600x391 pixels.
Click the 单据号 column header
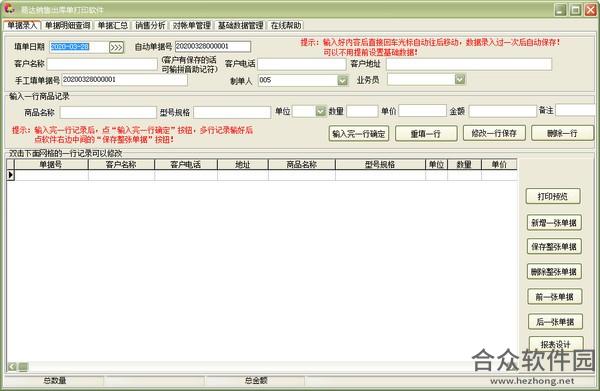pyautogui.click(x=51, y=165)
